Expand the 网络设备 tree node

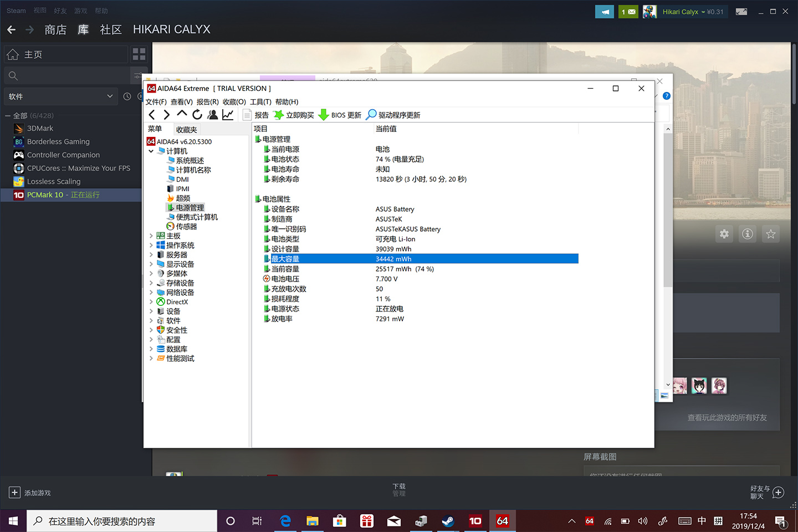151,293
